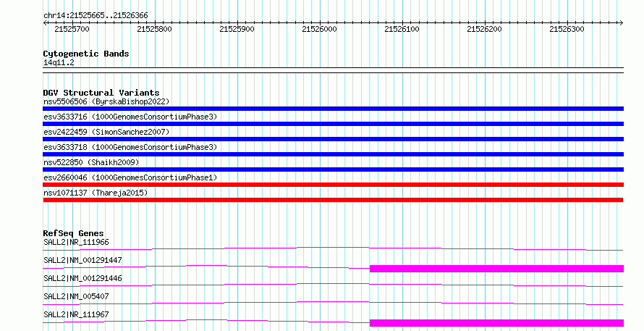Click ruler position 21526300
Viewport: 644px width, 331px height.
567,29
